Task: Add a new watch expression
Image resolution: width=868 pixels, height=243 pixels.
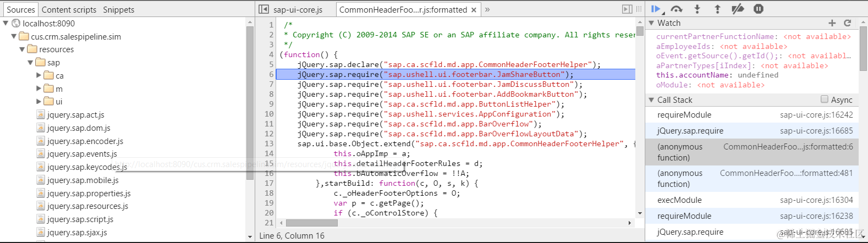Action: click(832, 23)
